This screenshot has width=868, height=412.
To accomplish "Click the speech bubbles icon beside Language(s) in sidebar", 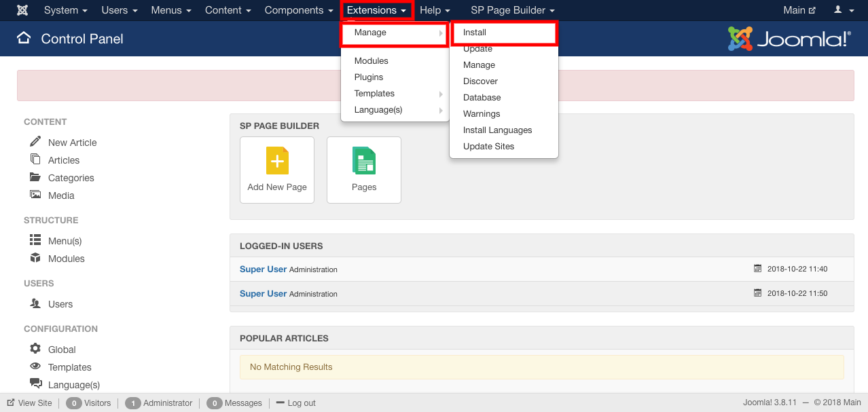I will pyautogui.click(x=35, y=384).
